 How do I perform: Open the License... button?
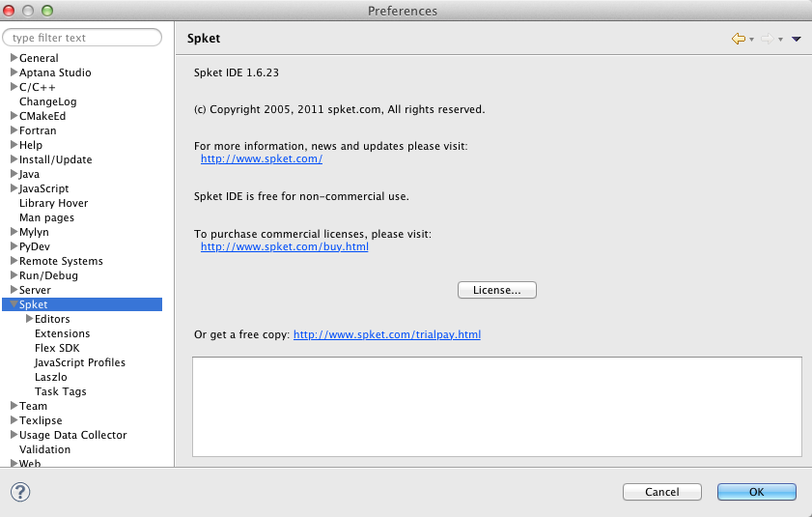click(496, 290)
